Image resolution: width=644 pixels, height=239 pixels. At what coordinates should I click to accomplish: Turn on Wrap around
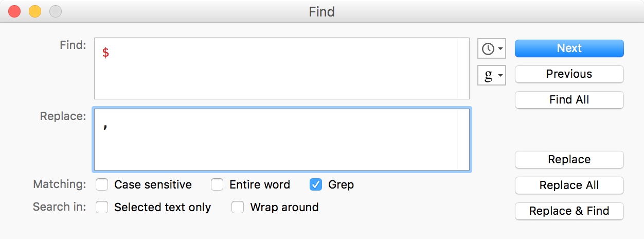[x=238, y=208]
